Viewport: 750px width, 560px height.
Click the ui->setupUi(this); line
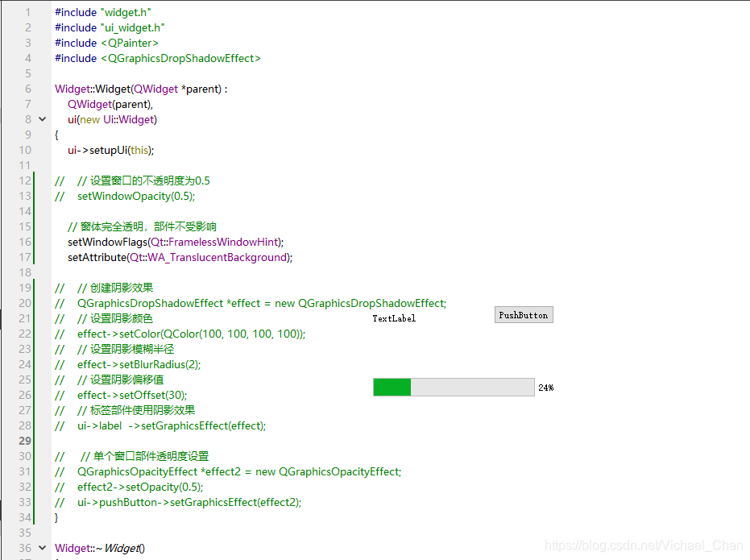111,150
